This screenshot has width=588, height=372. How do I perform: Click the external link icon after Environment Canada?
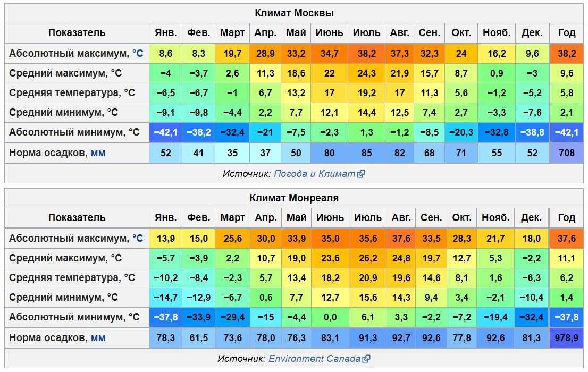[x=366, y=359]
